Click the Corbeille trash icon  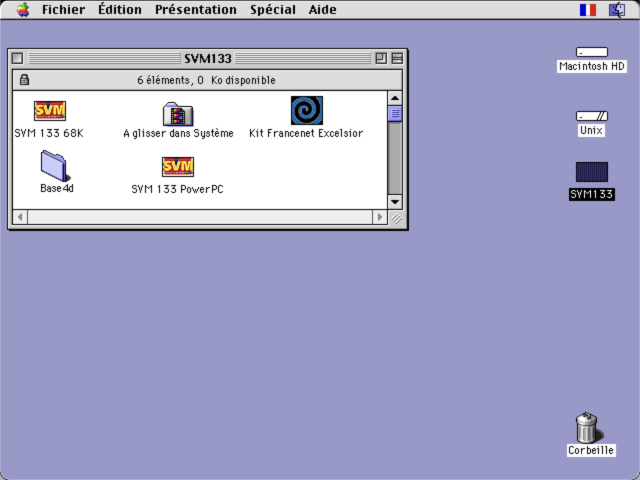588,427
